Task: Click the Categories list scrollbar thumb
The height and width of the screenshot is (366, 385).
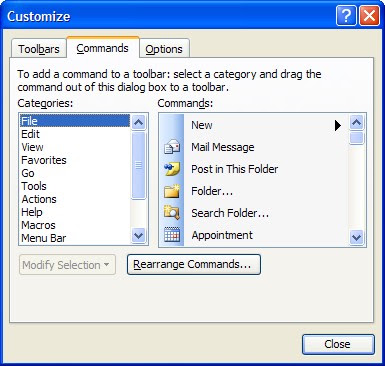Action: click(x=138, y=165)
